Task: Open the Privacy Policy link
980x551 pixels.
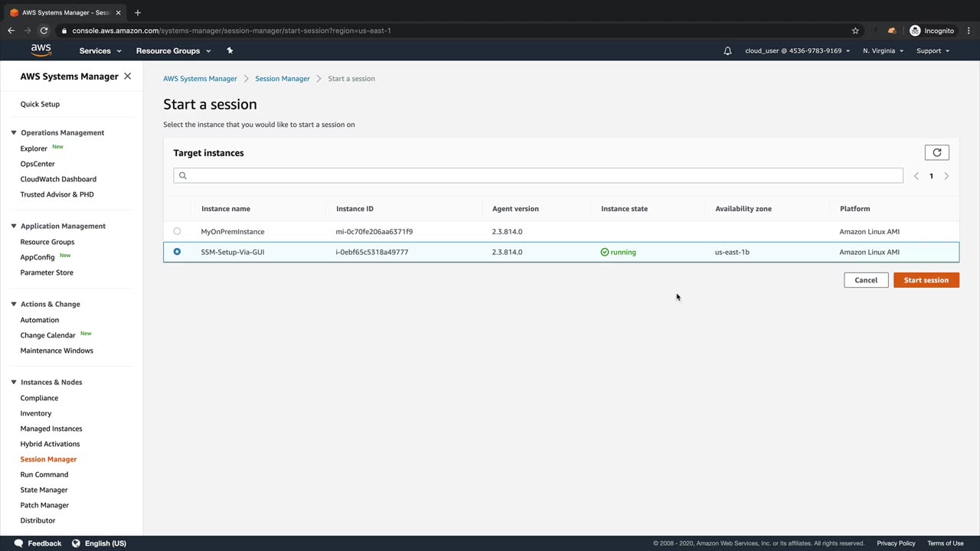Action: [896, 543]
